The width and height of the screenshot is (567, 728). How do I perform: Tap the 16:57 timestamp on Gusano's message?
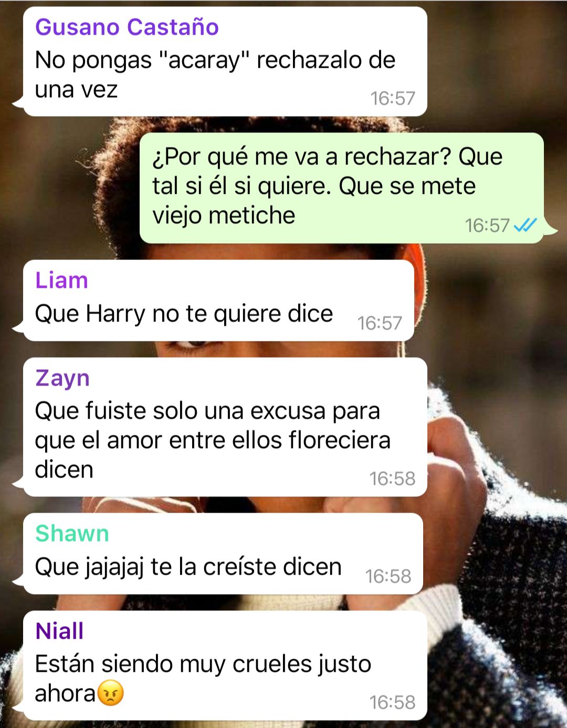393,98
